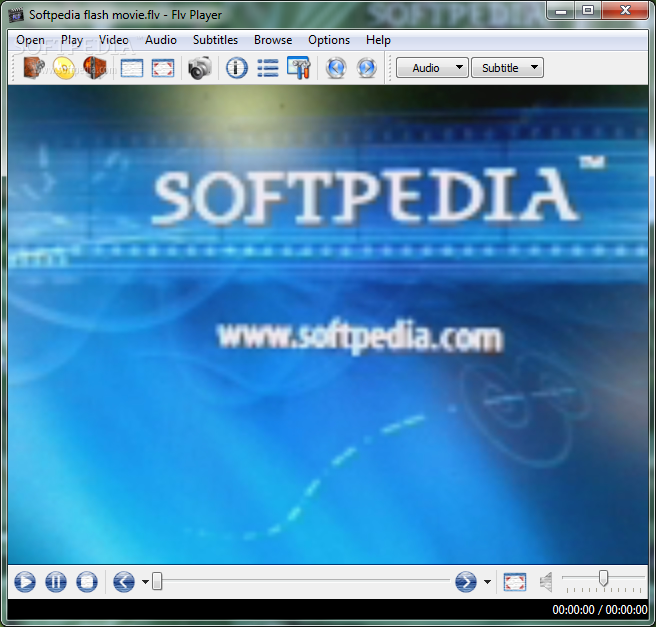Open the Browse menu
Viewport: 656px width, 627px height.
point(273,40)
